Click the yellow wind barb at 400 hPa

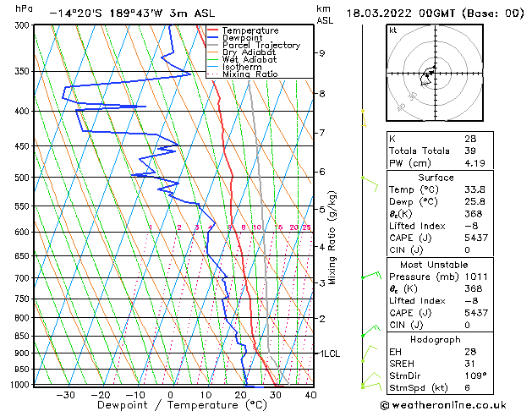click(364, 118)
